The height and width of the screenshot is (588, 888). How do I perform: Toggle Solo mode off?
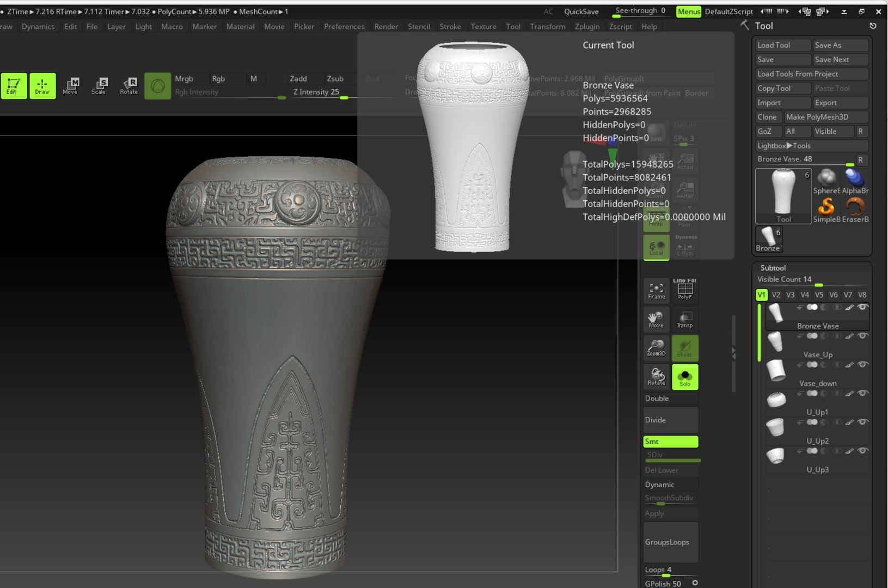coord(684,377)
